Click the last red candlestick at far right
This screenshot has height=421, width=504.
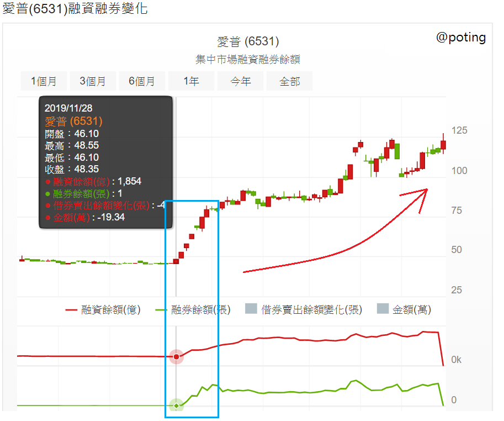(x=443, y=145)
